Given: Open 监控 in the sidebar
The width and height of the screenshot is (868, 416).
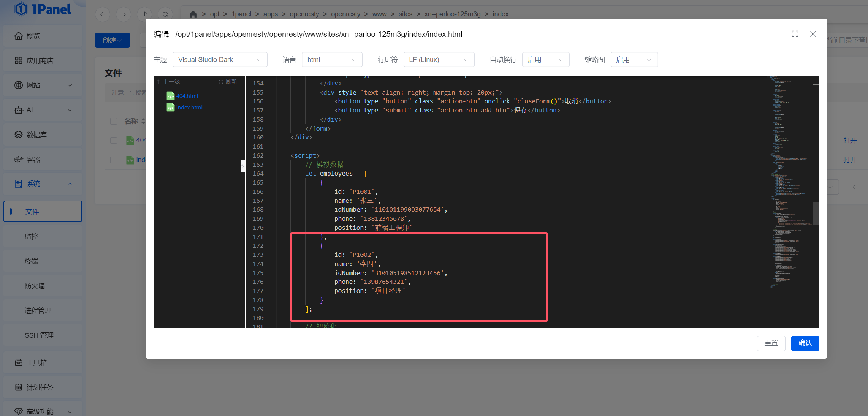Looking at the screenshot, I should (43, 236).
